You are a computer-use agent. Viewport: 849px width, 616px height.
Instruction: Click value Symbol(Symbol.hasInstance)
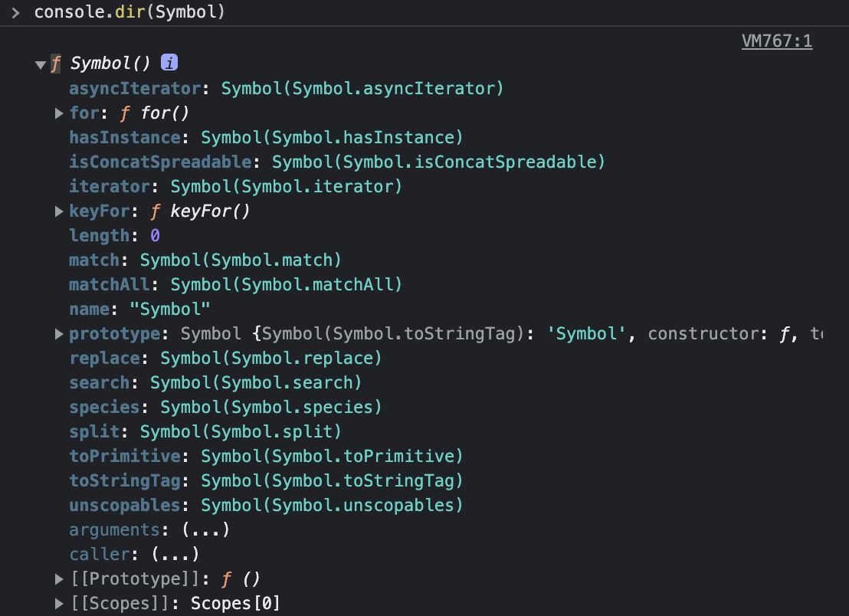point(332,137)
